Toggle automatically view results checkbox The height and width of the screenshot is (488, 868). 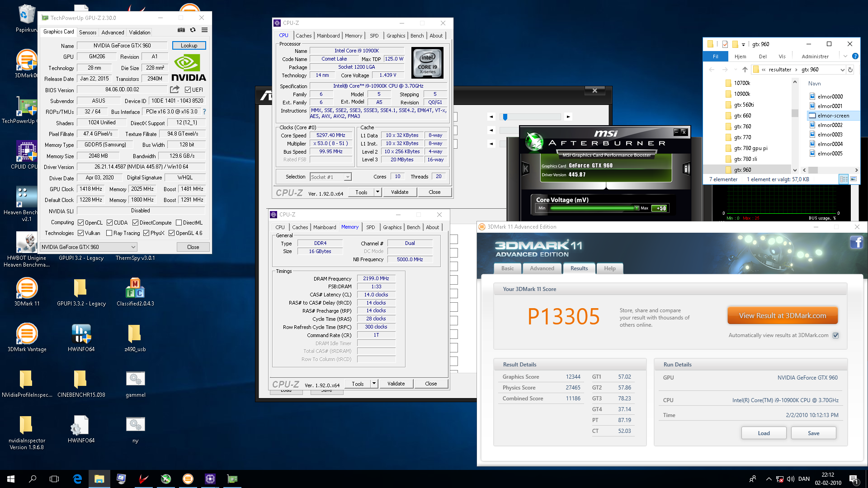835,335
